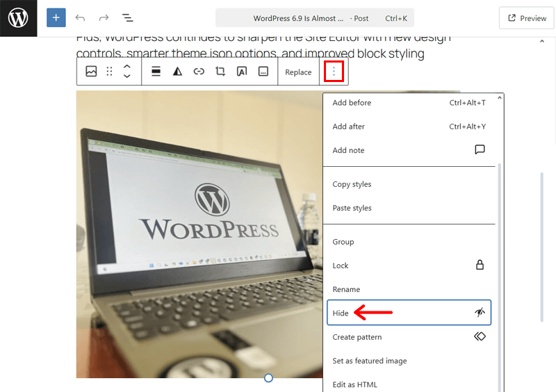Image resolution: width=556 pixels, height=392 pixels.
Task: Select Paste styles menu item
Action: [409, 209]
